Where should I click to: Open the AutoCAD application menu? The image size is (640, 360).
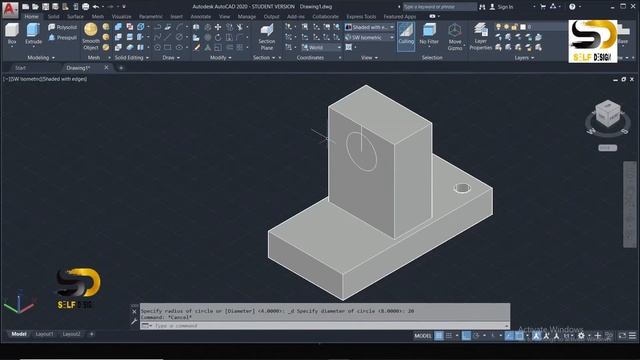click(10, 9)
